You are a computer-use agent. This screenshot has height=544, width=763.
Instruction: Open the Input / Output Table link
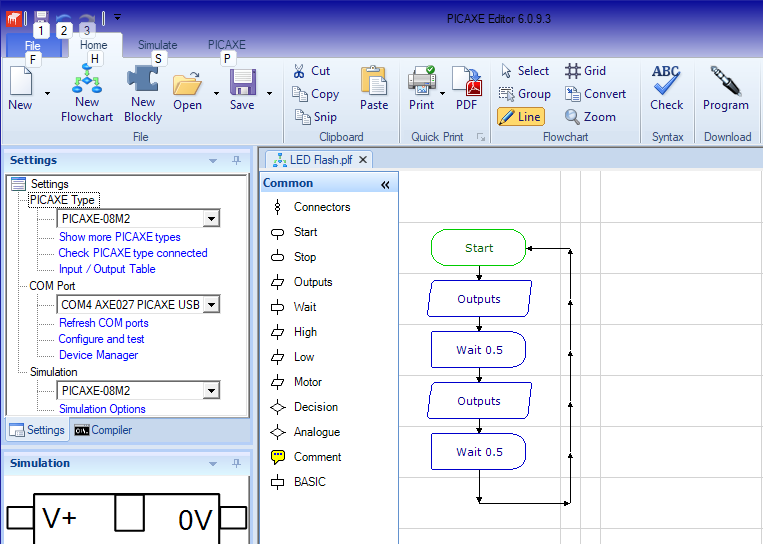(x=107, y=269)
